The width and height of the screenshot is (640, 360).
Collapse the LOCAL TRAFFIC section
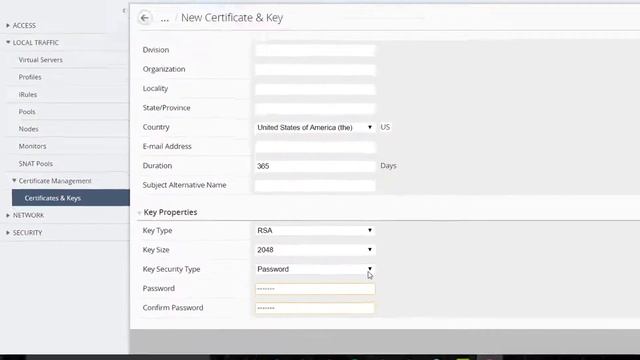(x=33, y=42)
